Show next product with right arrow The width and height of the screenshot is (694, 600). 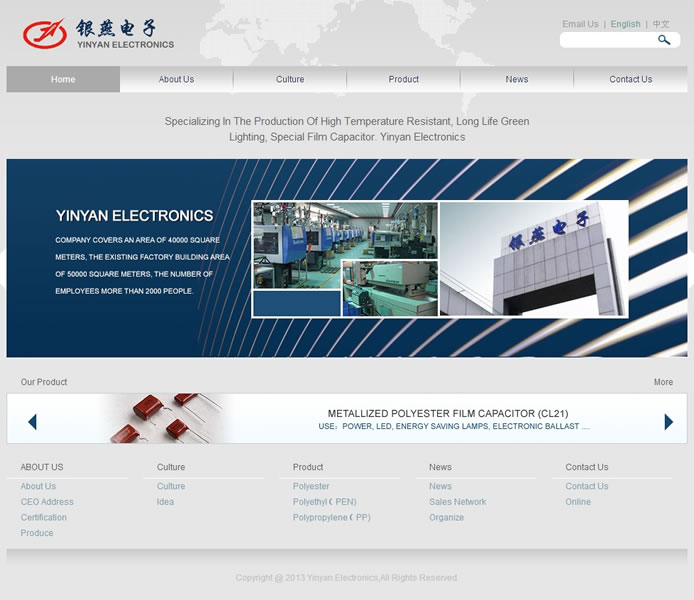(x=668, y=422)
